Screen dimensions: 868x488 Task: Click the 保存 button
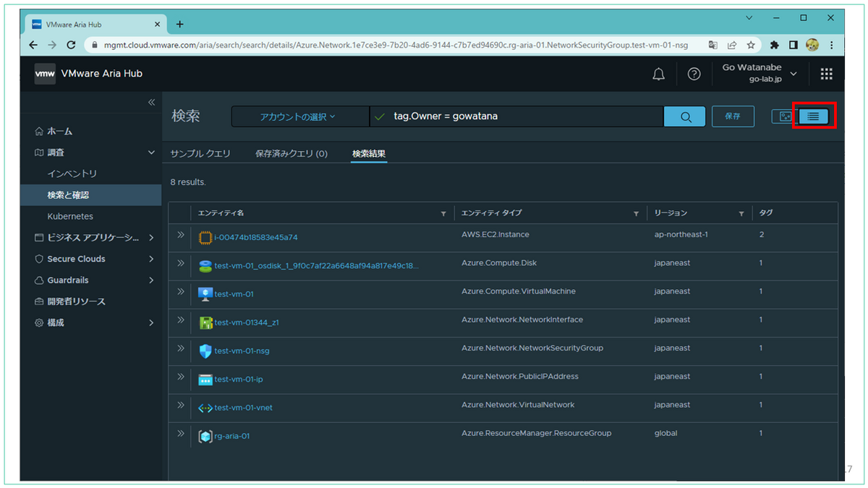click(733, 116)
